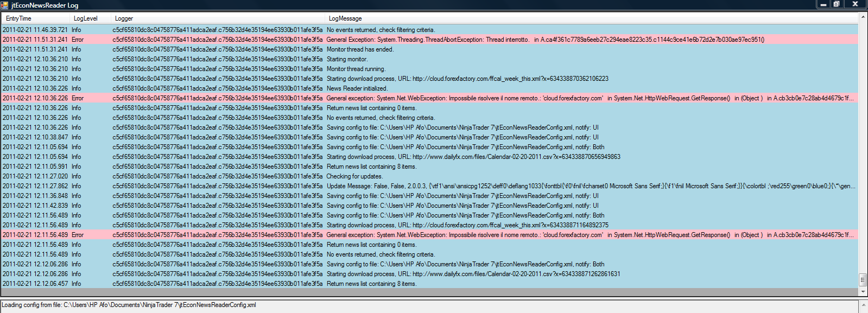Click dailyfx download message ending x=634338871262861631
This screenshot has width=868, height=313.
[x=473, y=274]
